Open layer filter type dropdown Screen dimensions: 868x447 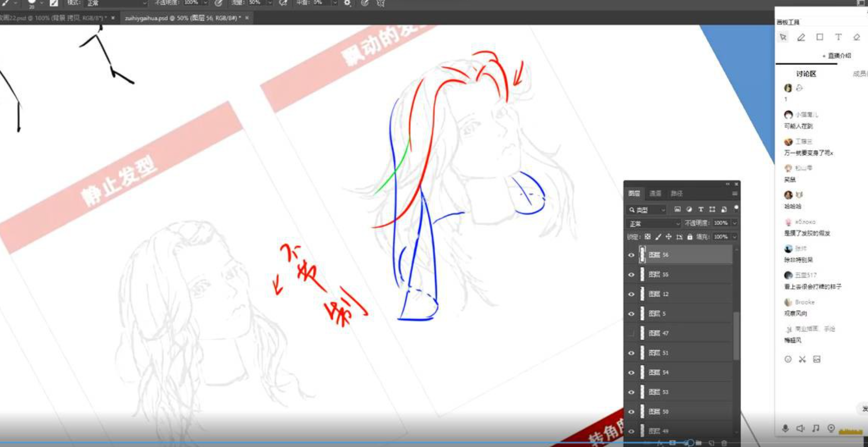pos(647,209)
